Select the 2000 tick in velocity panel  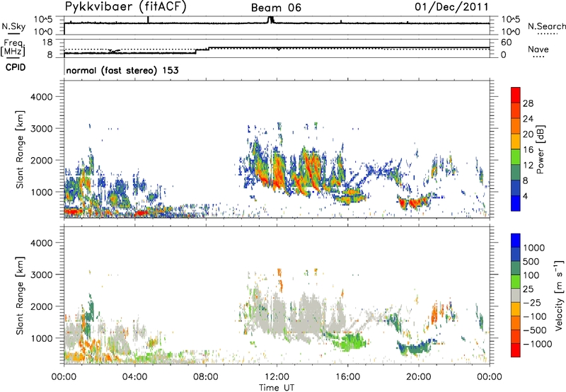[41, 306]
